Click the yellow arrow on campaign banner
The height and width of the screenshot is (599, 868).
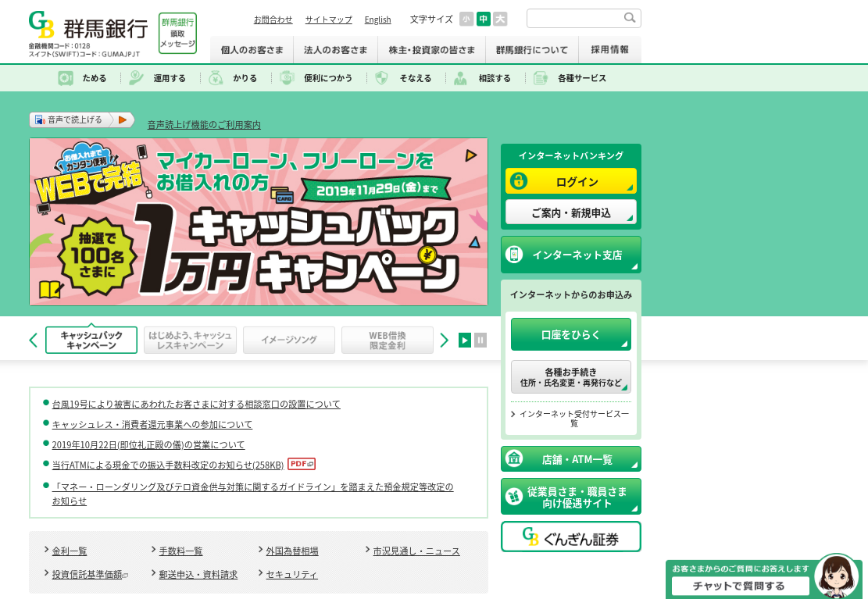[470, 155]
